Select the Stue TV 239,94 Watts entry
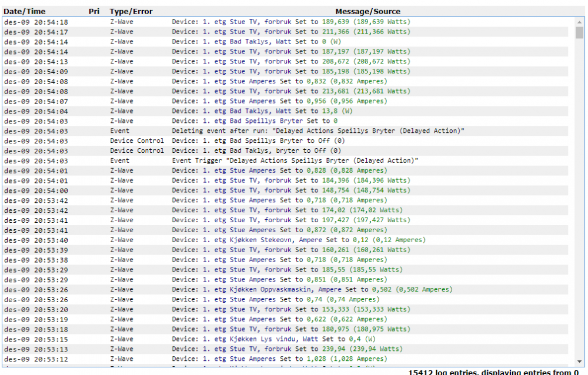 click(x=291, y=349)
